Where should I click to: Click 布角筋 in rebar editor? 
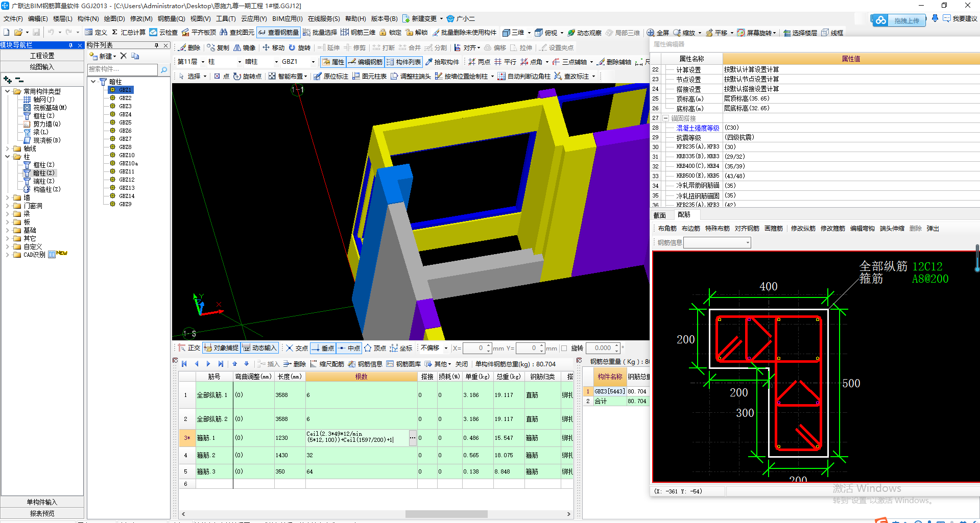pyautogui.click(x=667, y=229)
